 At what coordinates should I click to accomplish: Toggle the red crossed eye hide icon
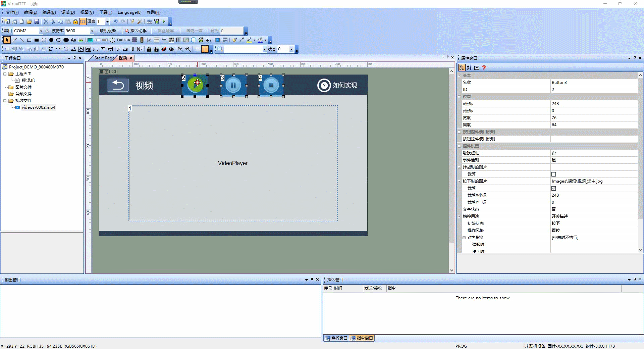pyautogui.click(x=164, y=49)
